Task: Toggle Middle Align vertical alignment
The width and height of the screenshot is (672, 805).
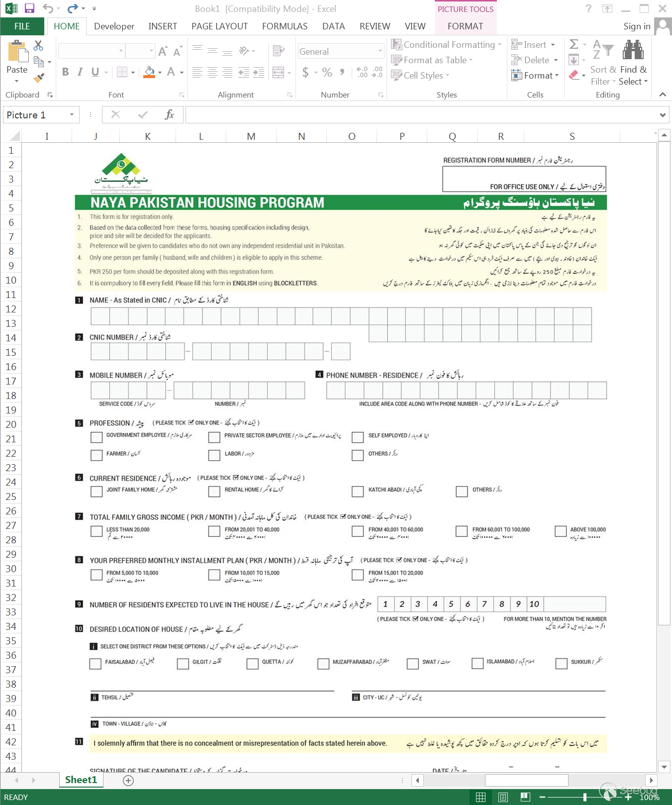Action: coord(212,51)
